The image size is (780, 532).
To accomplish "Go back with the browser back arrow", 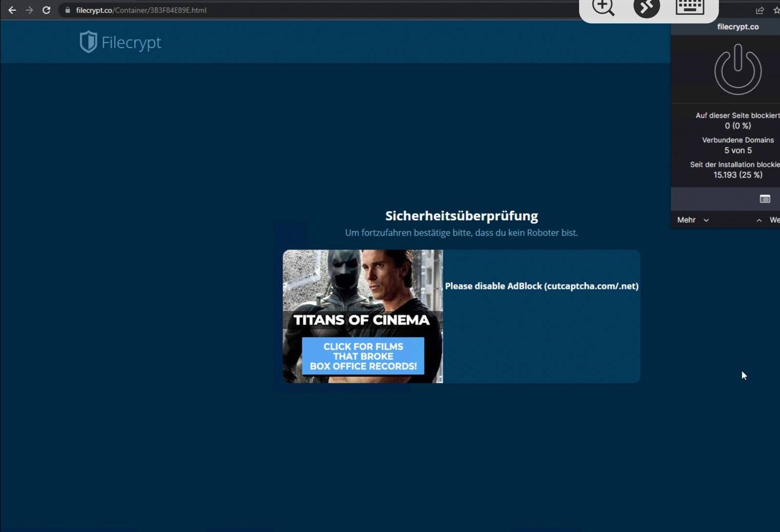I will (x=12, y=10).
